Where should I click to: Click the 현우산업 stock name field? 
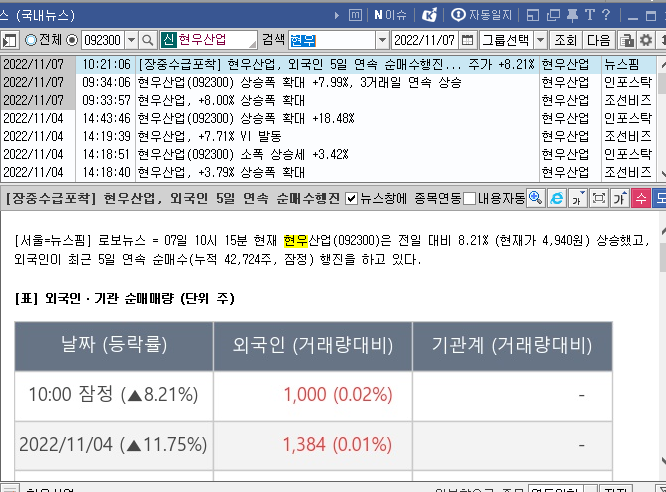(x=216, y=40)
